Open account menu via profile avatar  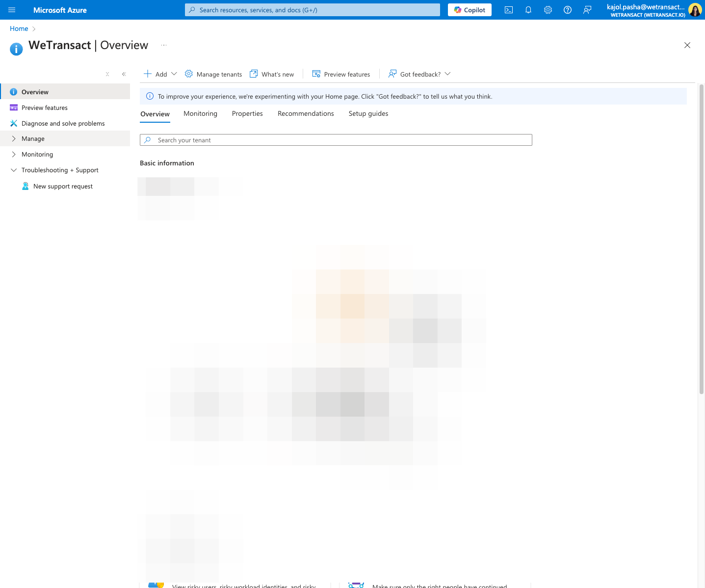tap(695, 10)
